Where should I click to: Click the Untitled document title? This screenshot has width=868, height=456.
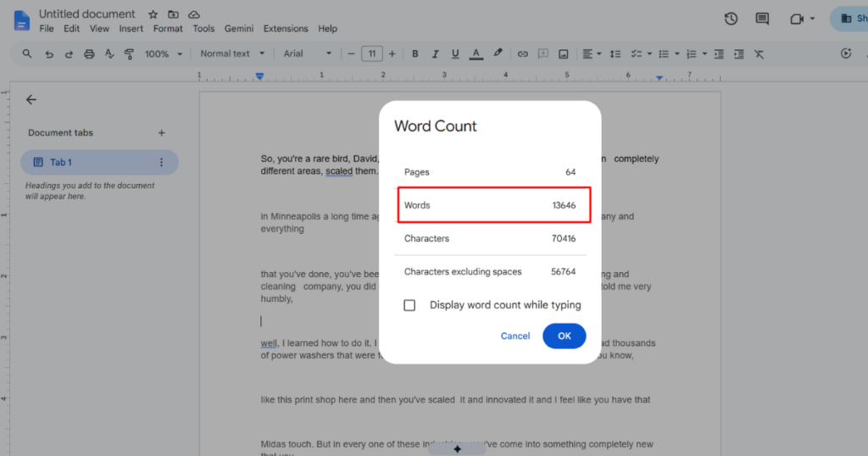click(x=87, y=14)
